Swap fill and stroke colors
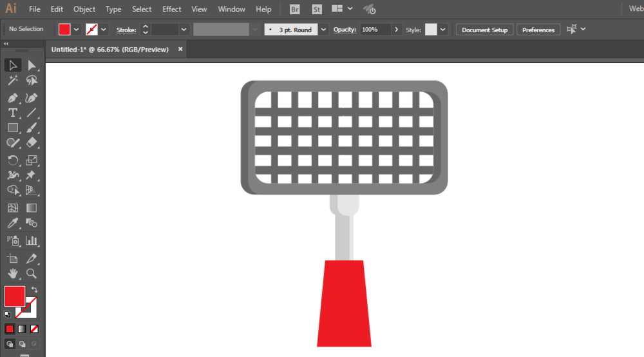Image resolution: width=644 pixels, height=357 pixels. pos(34,289)
